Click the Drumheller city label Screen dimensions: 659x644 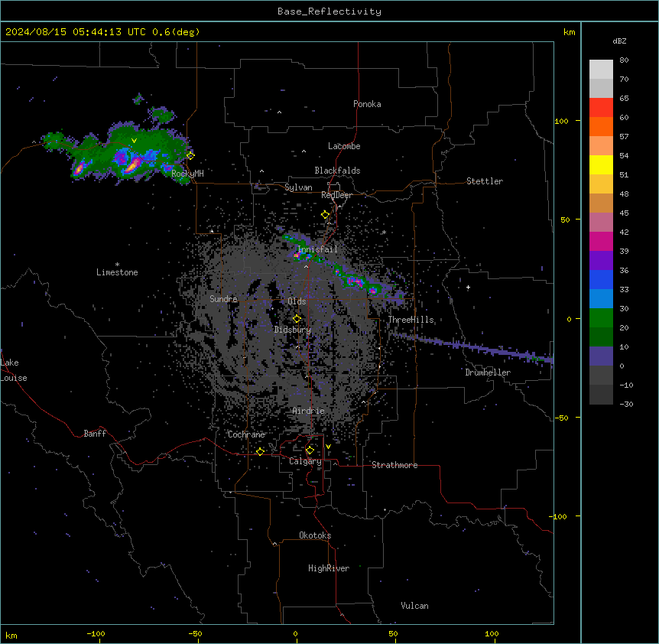tap(488, 372)
